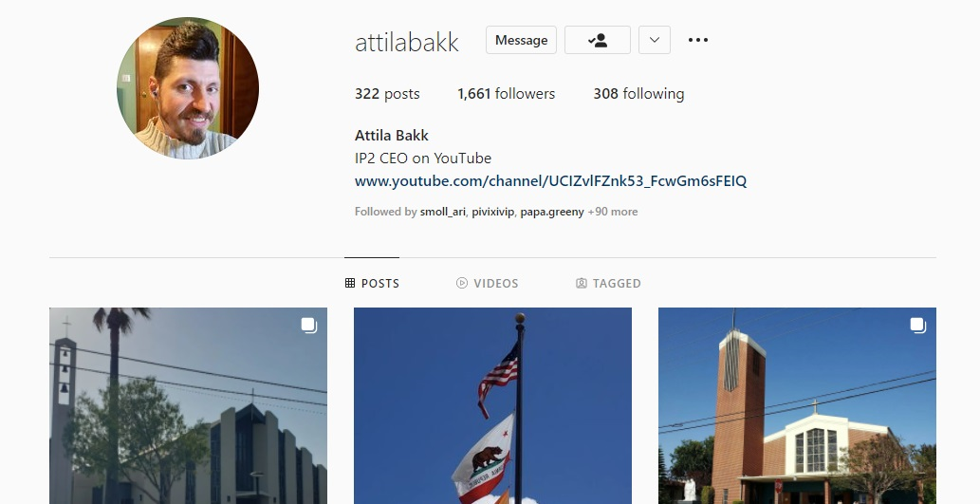The width and height of the screenshot is (980, 504).
Task: Open pivixivip follower profile
Action: (492, 212)
